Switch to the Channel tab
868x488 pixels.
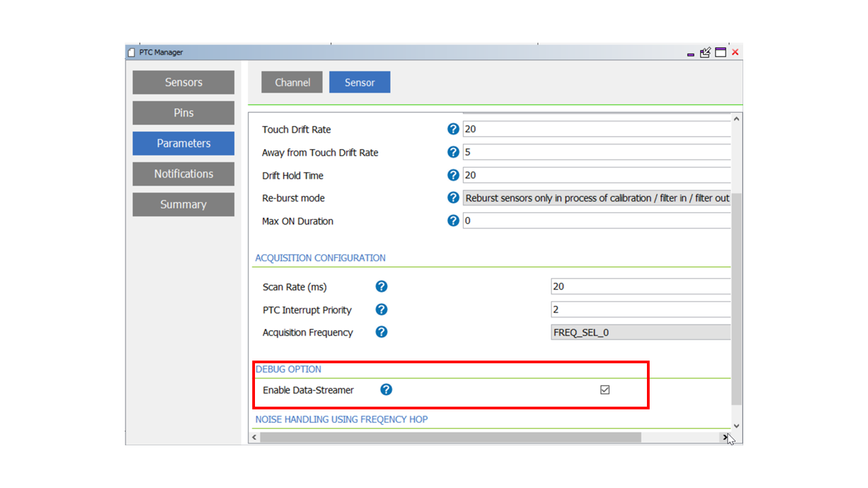pos(292,82)
